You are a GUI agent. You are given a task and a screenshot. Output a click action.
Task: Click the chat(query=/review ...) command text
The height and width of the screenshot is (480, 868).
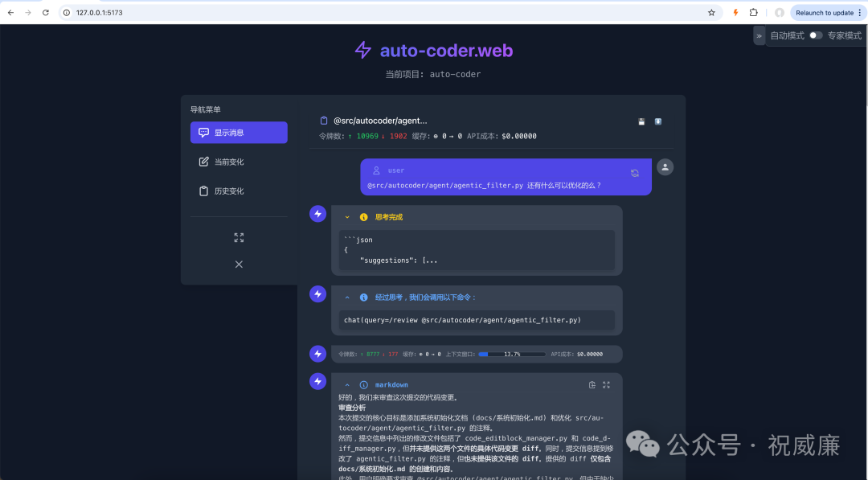coord(462,320)
